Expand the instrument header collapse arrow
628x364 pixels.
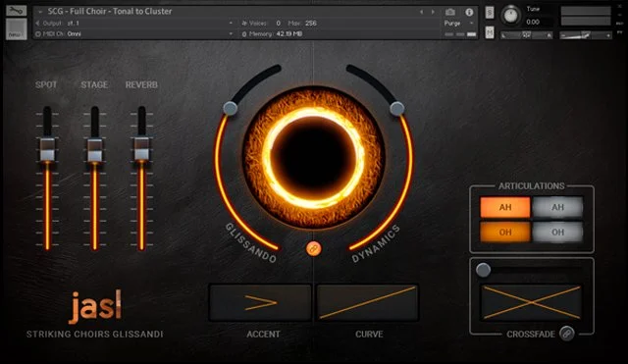pos(39,12)
